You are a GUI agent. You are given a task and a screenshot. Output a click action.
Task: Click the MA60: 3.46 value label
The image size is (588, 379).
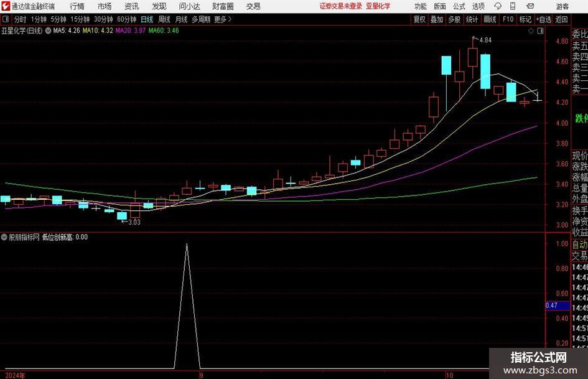coord(164,30)
